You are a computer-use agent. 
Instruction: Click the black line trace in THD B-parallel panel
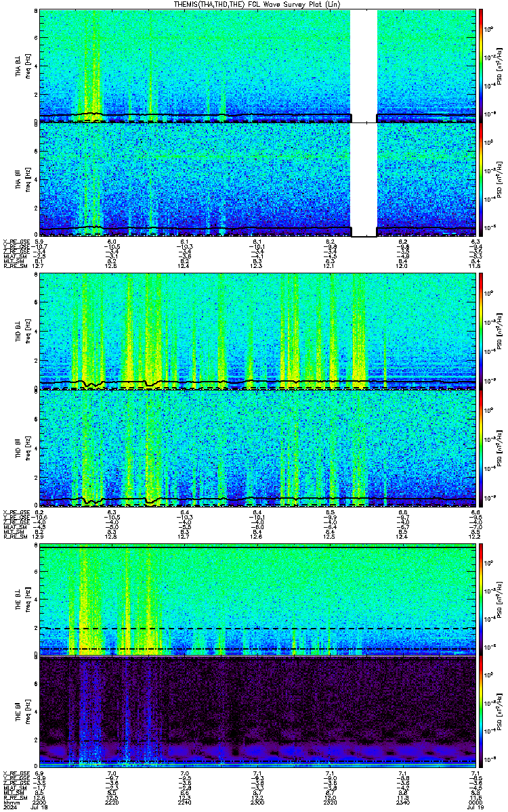257,499
